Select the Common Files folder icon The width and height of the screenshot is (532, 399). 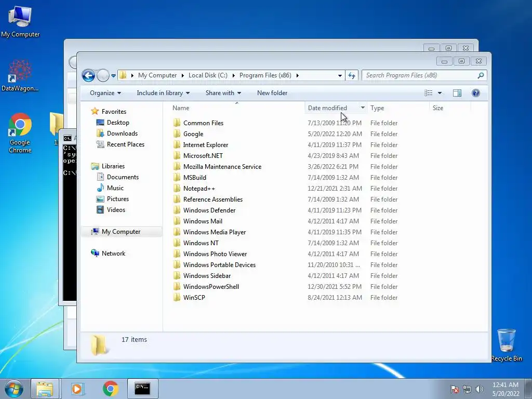point(177,123)
